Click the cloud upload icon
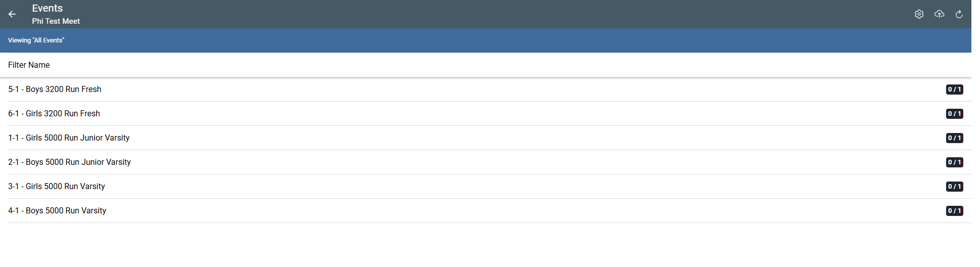980x267 pixels. click(x=939, y=14)
